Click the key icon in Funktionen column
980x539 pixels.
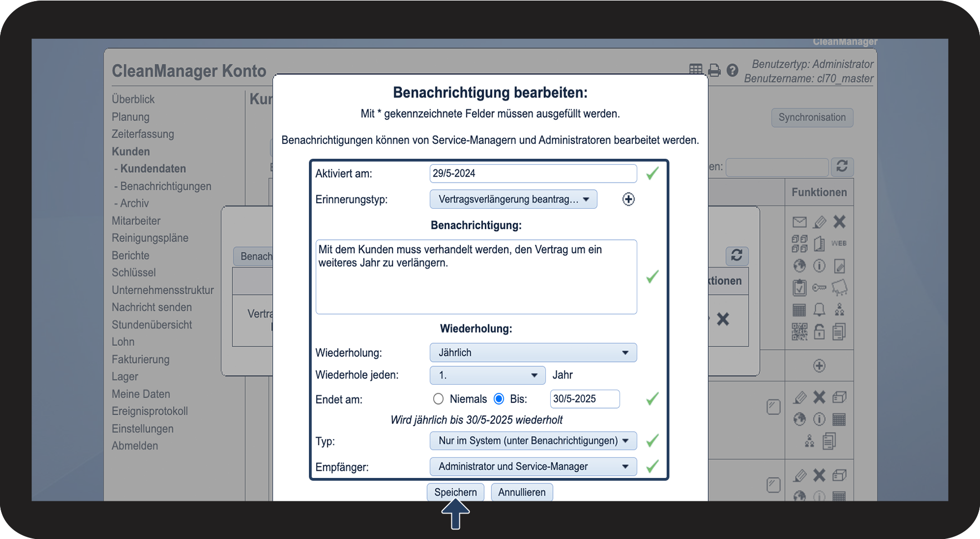(819, 288)
